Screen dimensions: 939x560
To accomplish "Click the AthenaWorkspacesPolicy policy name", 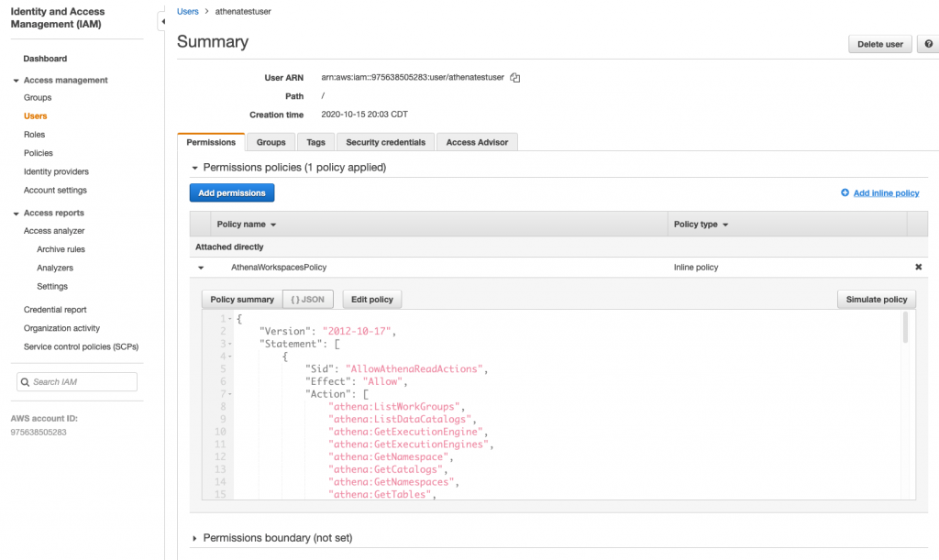I will point(279,268).
